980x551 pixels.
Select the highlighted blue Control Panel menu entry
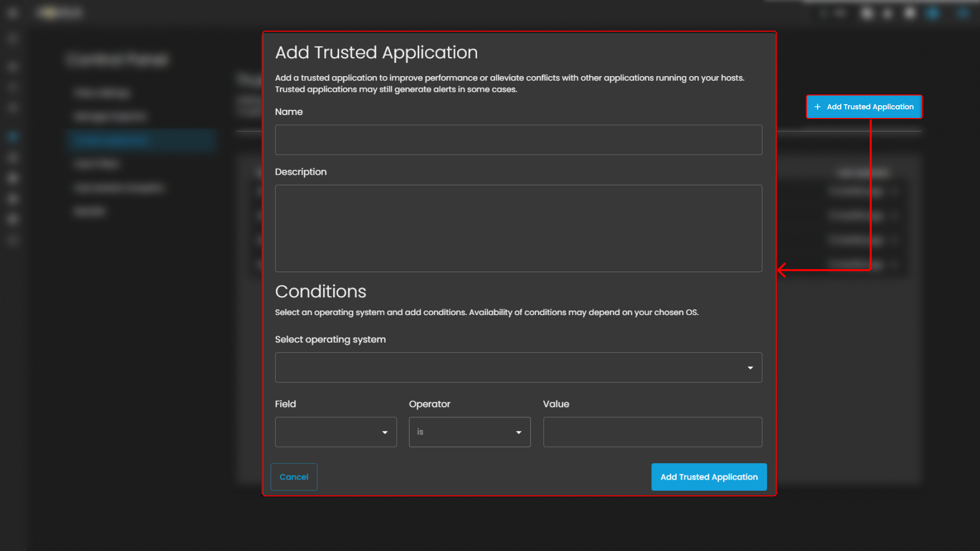pyautogui.click(x=141, y=140)
